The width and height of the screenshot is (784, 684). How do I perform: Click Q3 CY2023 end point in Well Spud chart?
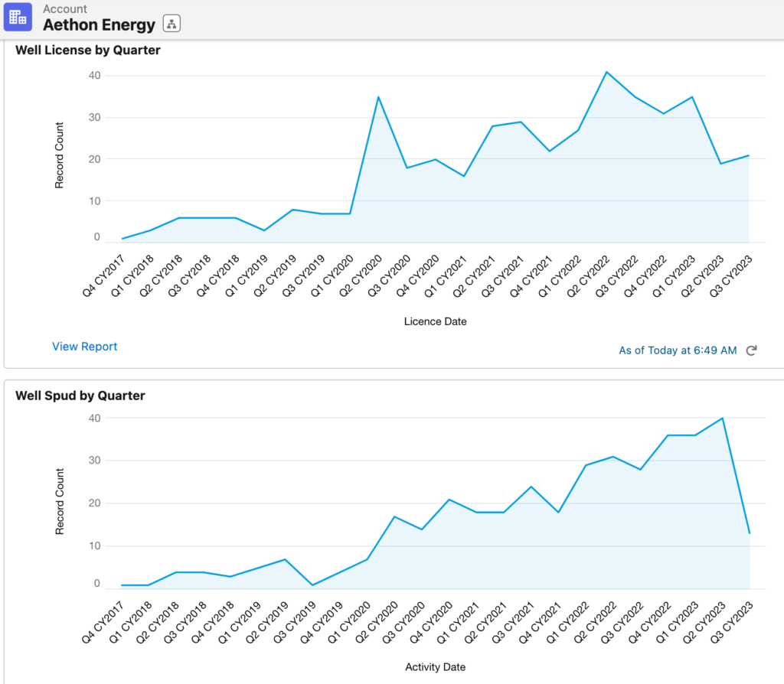click(749, 533)
